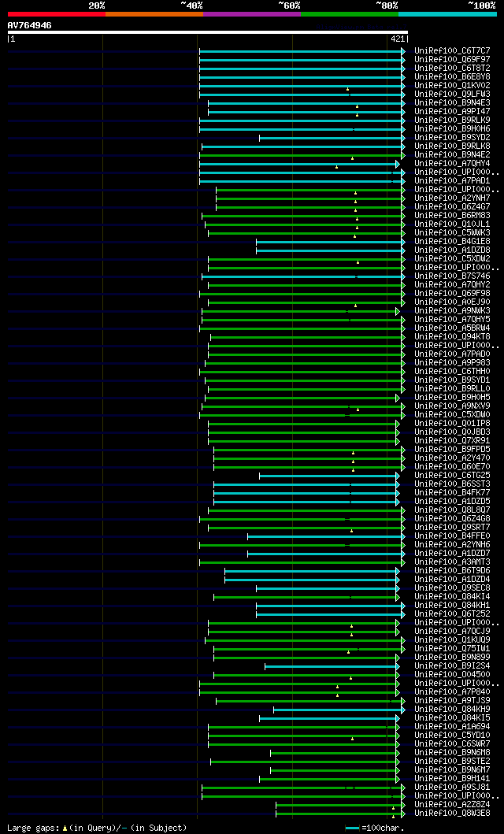Select label UniRef100_Q9SRT7
The height and width of the screenshot is (834, 504).
click(x=453, y=528)
